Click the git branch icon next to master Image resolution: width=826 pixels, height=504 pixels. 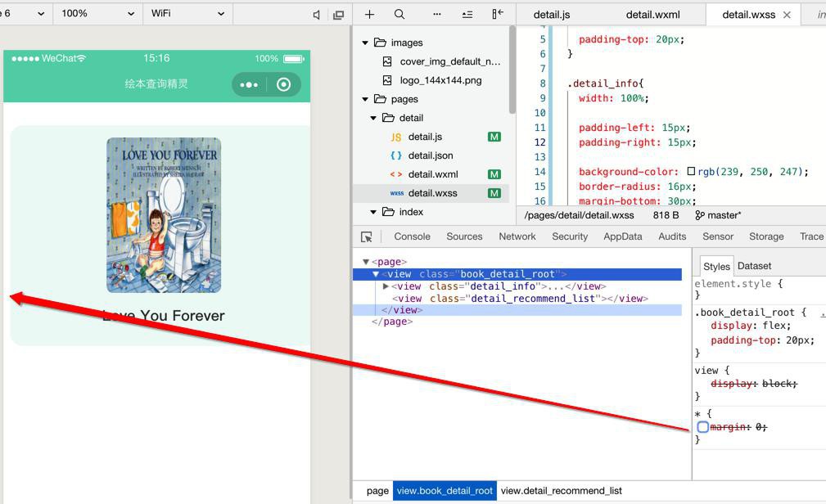[700, 215]
